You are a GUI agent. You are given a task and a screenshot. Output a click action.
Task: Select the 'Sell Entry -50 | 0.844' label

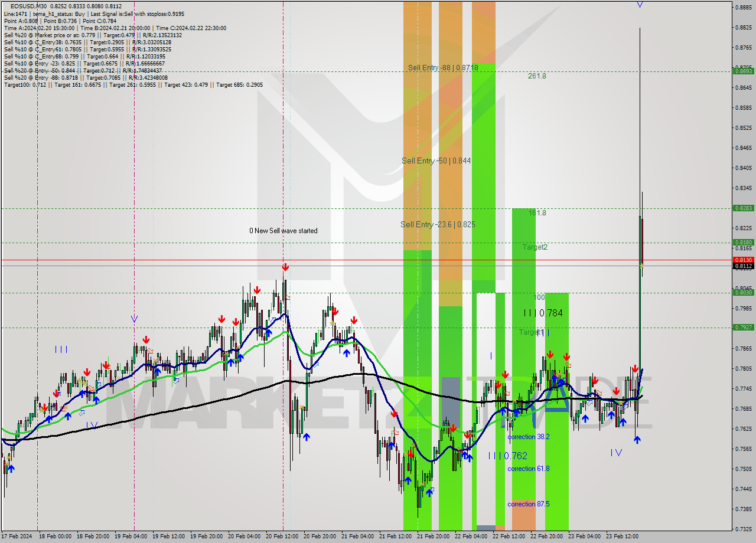pyautogui.click(x=436, y=161)
